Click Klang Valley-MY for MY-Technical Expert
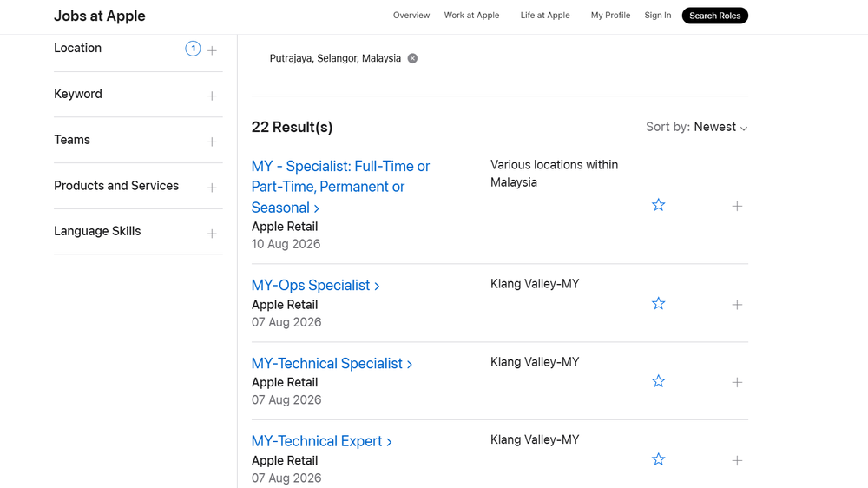This screenshot has height=488, width=868. click(535, 439)
